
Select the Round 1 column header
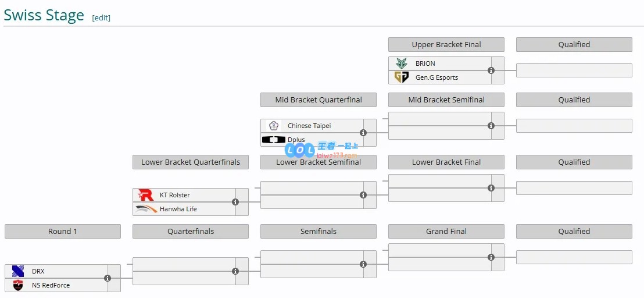pos(63,232)
